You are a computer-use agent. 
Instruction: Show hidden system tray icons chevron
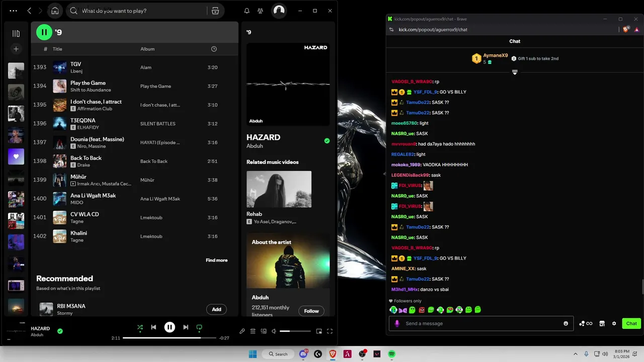[575, 354]
